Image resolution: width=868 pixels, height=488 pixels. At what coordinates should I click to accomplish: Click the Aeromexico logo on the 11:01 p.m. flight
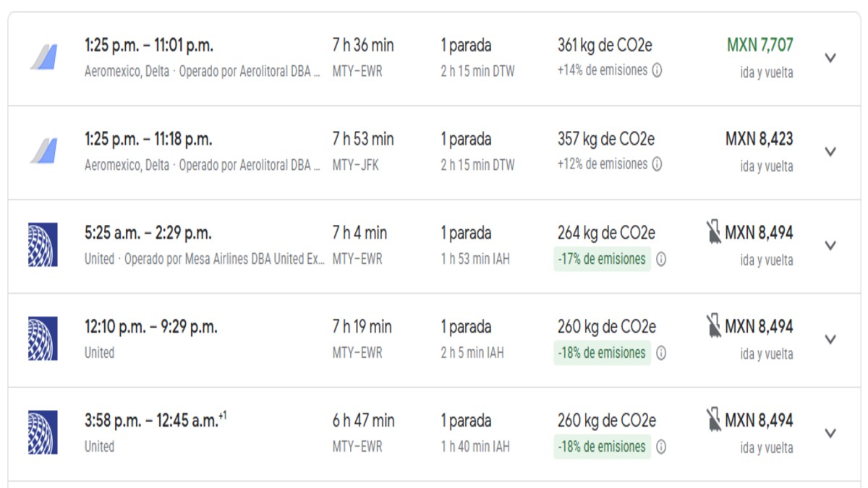click(x=43, y=57)
